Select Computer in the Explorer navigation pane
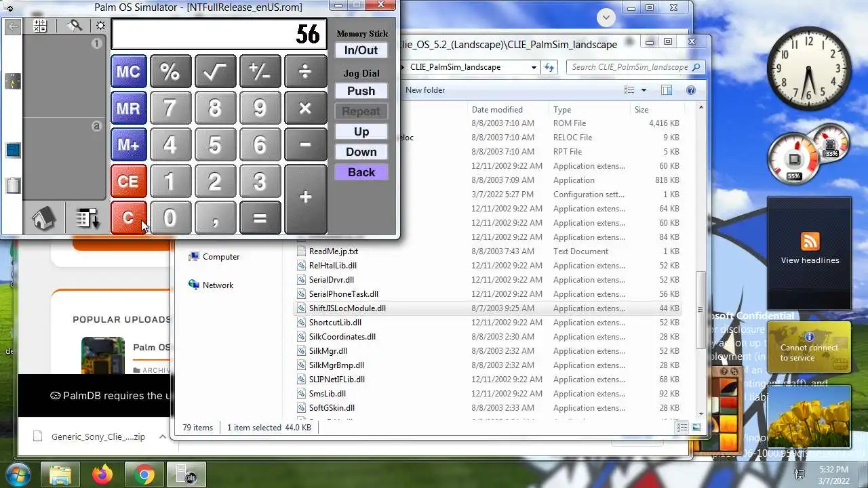Image resolution: width=868 pixels, height=488 pixels. click(x=221, y=257)
